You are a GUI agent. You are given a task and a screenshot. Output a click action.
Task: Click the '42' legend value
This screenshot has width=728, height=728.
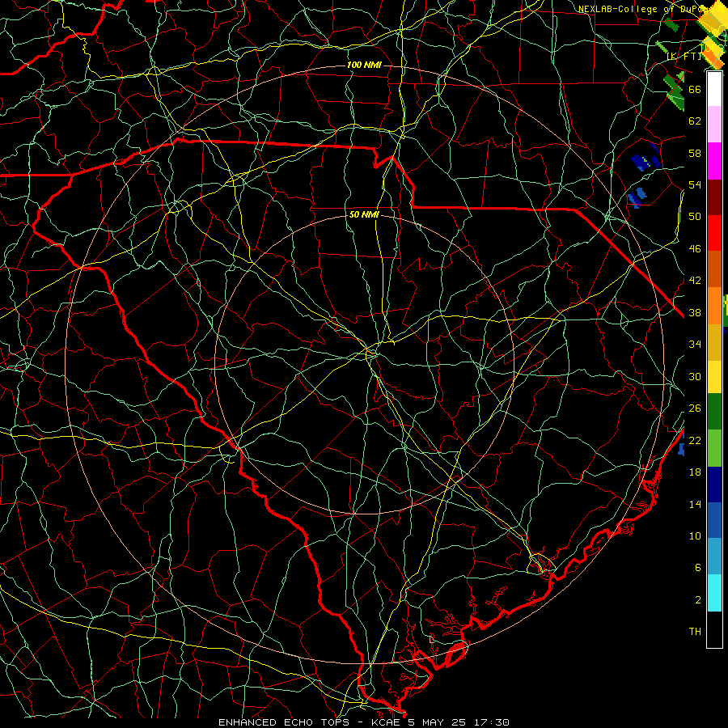695,280
